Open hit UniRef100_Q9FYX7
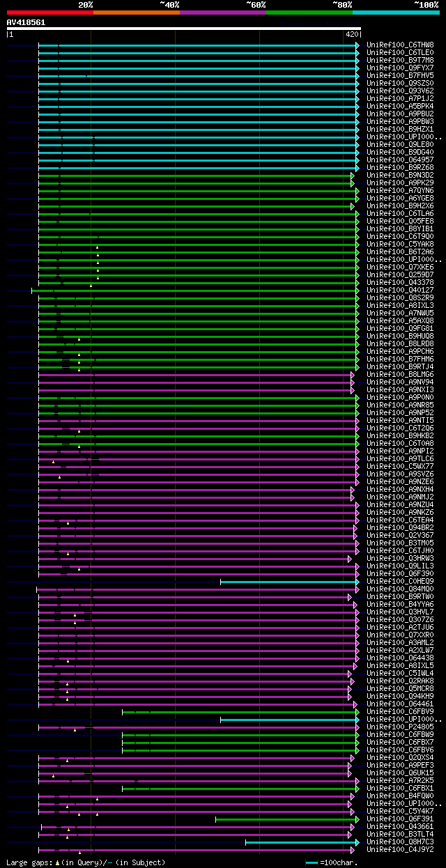Screen dimensions: 446x868 click(400, 68)
